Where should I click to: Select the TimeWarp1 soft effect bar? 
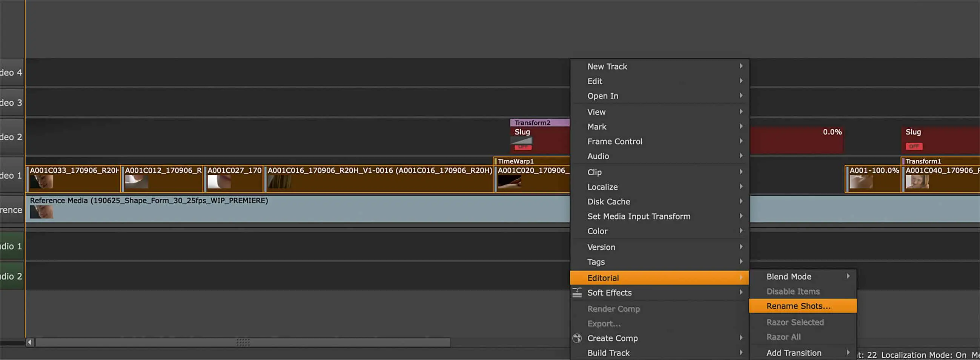point(531,161)
